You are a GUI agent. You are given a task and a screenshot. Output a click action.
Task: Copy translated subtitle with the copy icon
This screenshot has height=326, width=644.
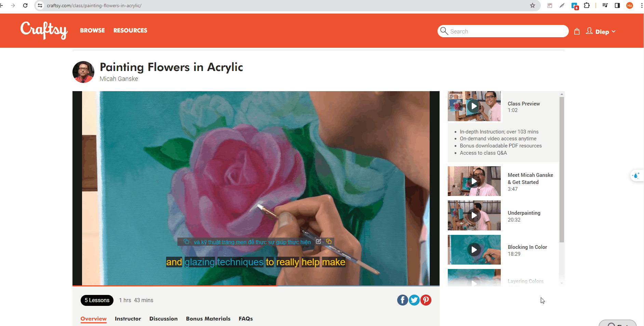[329, 242]
